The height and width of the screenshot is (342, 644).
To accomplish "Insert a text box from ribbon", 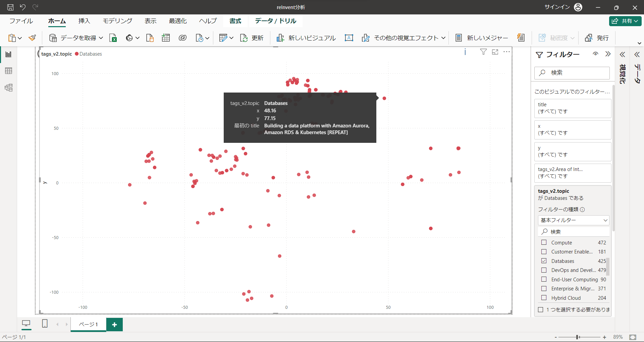I will pyautogui.click(x=349, y=38).
